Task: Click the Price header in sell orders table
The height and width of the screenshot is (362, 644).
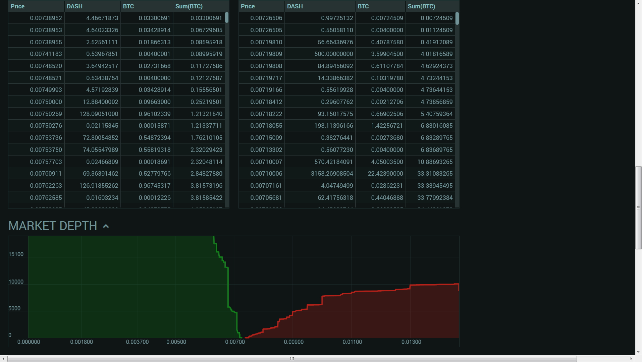Action: coord(18,6)
